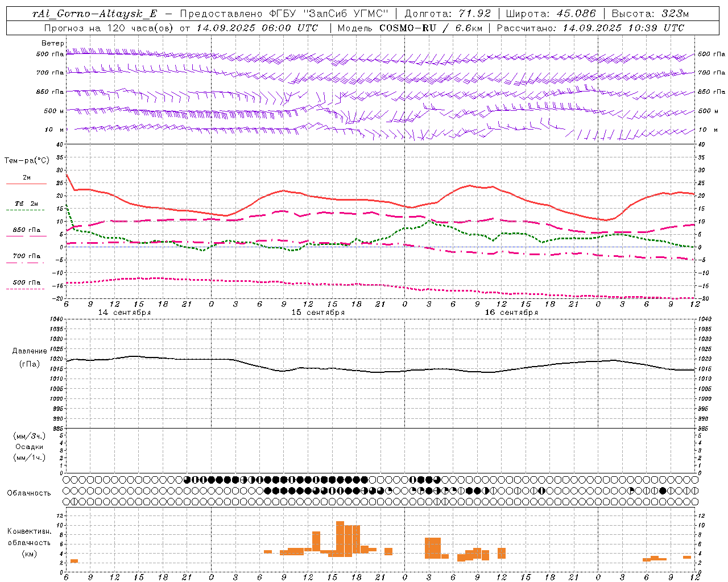Click the (мм/3ч.) precipitation unit label
Image resolution: width=728 pixels, height=582 pixels.
coord(30,436)
